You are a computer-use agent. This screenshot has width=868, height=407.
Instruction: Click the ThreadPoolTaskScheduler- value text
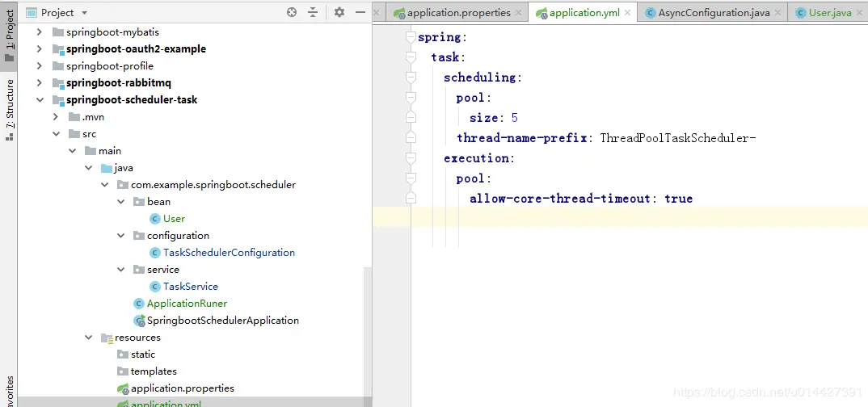click(x=678, y=138)
